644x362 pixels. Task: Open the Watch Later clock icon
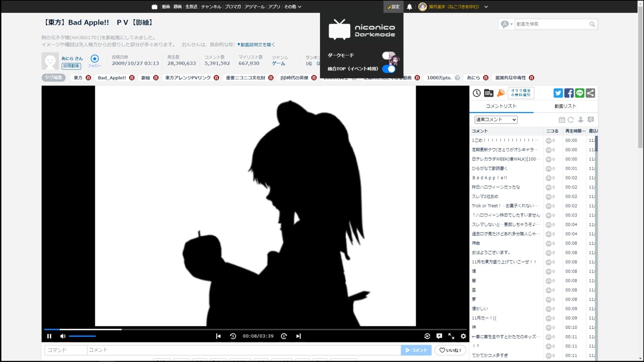click(x=477, y=93)
